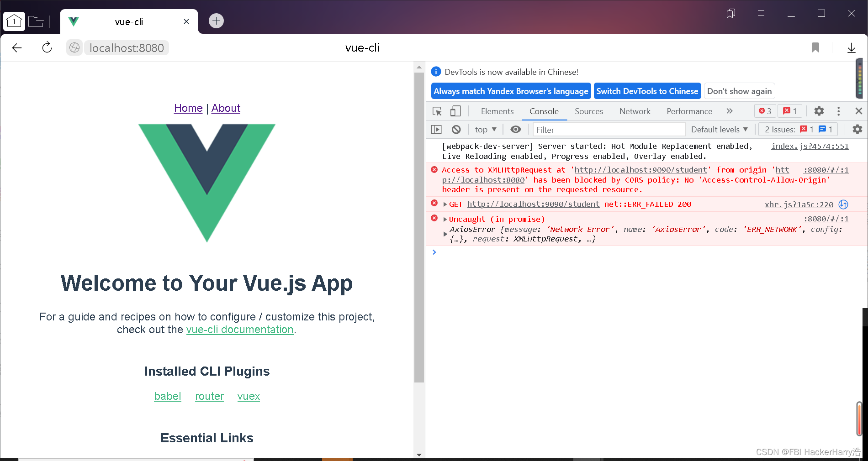
Task: Open the top execution context dropdown
Action: [485, 129]
